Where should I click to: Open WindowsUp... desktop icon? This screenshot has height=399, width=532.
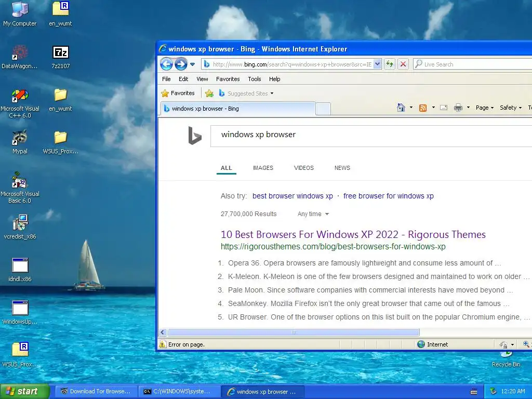pyautogui.click(x=20, y=312)
